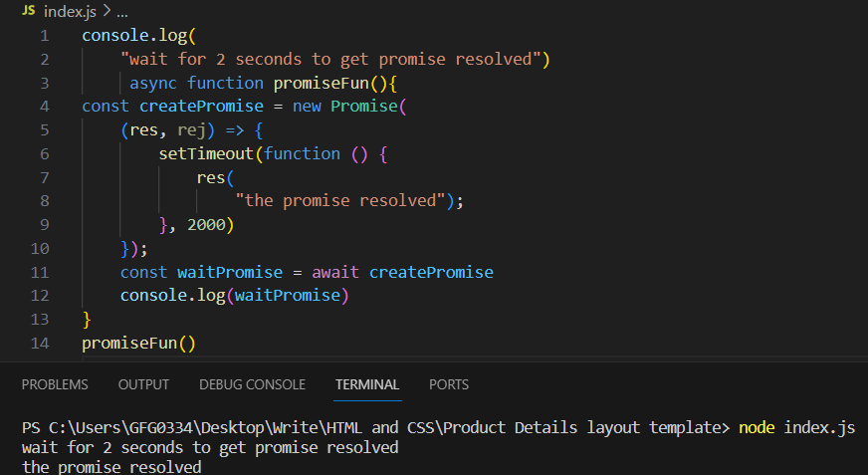This screenshot has width=868, height=475.
Task: Select the TERMINAL panel tab
Action: [x=367, y=383]
